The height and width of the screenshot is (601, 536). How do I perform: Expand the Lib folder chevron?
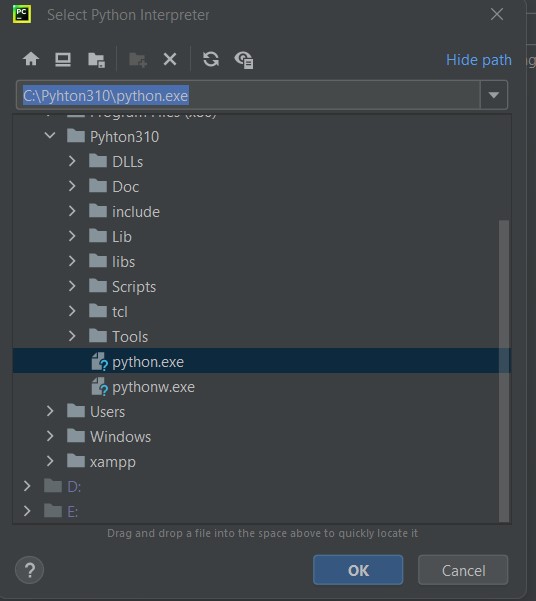pos(72,236)
